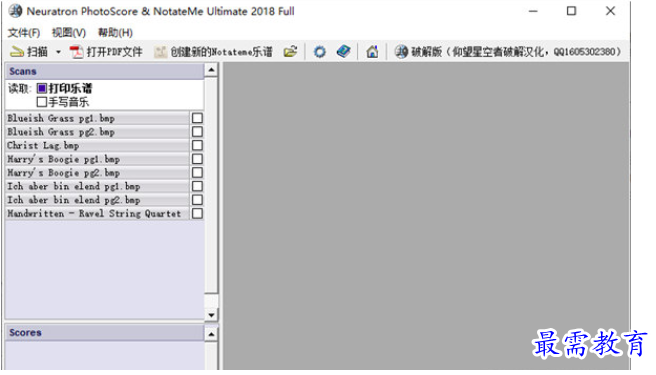656x375 pixels.
Task: Open the 文件(F) menu
Action: pos(23,33)
